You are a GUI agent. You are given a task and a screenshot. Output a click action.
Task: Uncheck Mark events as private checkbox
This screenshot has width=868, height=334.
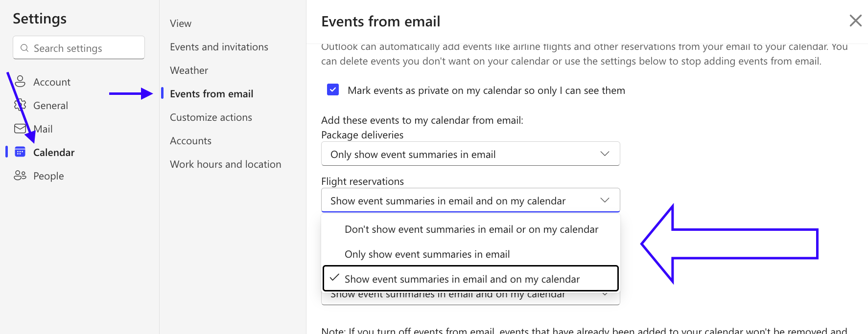pyautogui.click(x=333, y=89)
